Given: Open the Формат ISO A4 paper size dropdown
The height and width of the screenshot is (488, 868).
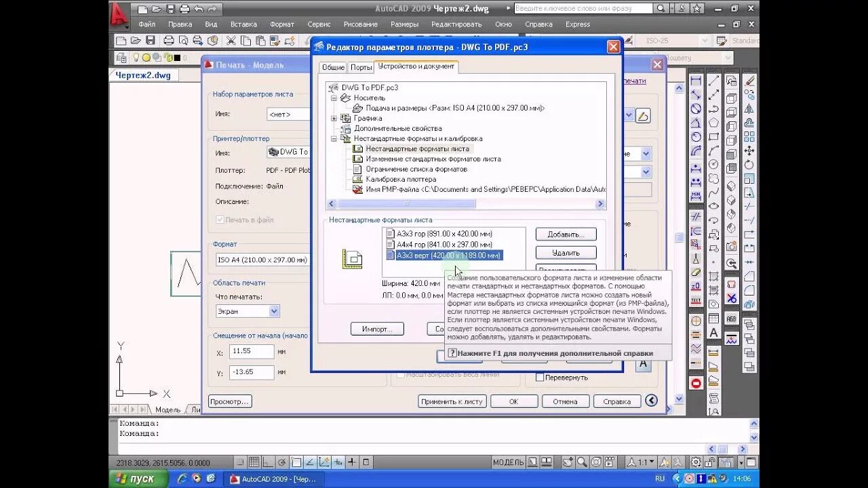Looking at the screenshot, I should point(263,260).
